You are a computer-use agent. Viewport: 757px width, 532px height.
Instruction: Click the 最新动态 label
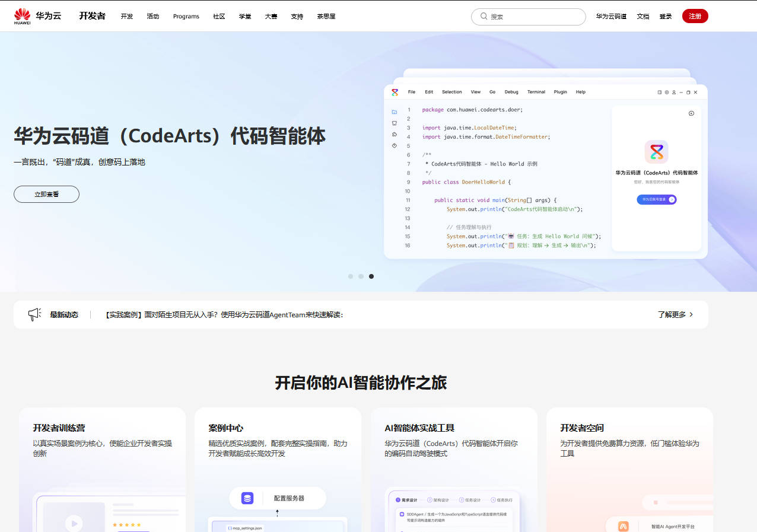coord(64,315)
